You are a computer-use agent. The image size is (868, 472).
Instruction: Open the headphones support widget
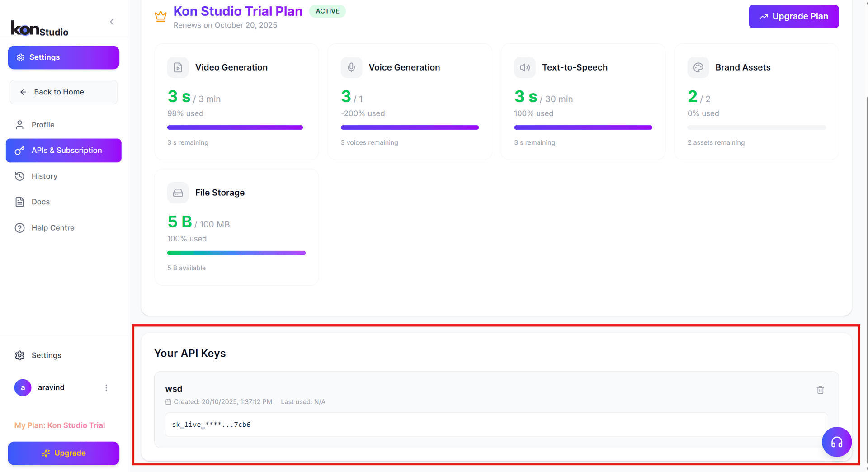(837, 442)
